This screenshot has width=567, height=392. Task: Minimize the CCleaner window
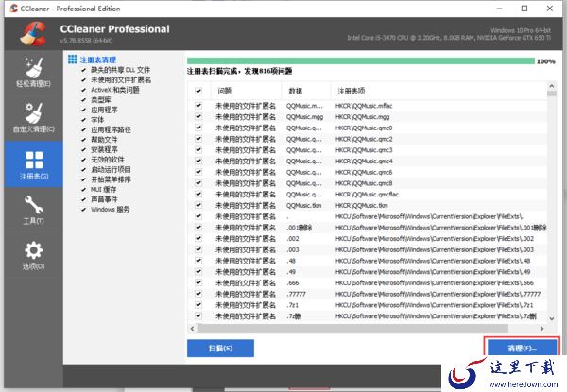(499, 9)
